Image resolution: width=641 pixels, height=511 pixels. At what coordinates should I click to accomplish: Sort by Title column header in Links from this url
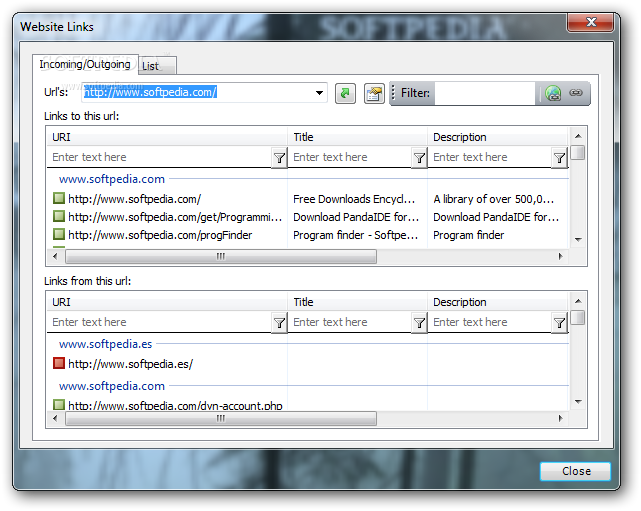[x=357, y=302]
